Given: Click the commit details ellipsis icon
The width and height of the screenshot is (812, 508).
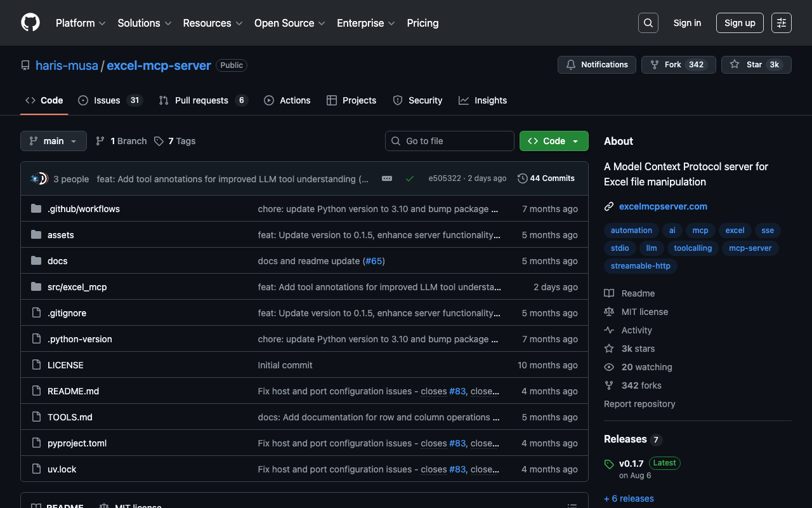Looking at the screenshot, I should click(x=387, y=178).
